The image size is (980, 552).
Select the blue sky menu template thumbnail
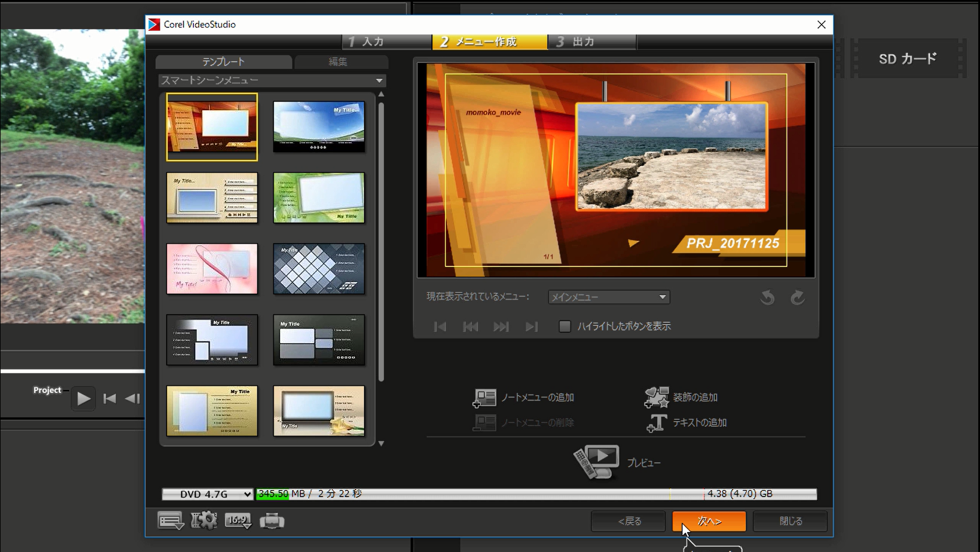point(319,126)
